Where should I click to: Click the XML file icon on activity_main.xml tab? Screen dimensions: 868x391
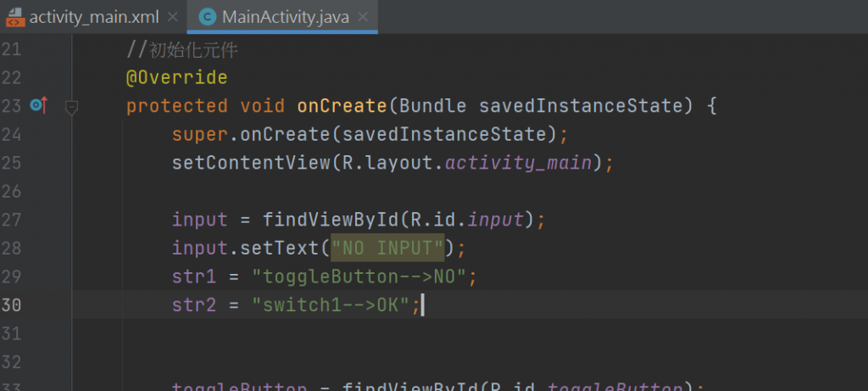(x=15, y=17)
